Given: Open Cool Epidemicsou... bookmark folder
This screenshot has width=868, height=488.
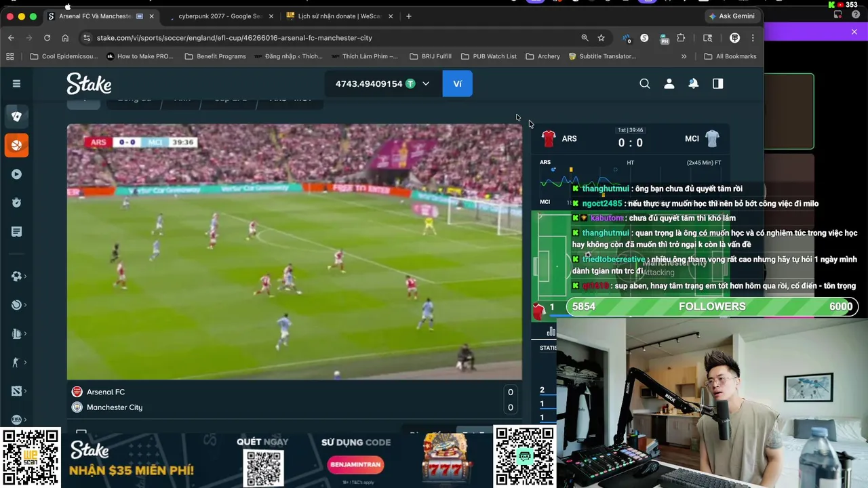Looking at the screenshot, I should pyautogui.click(x=64, y=56).
